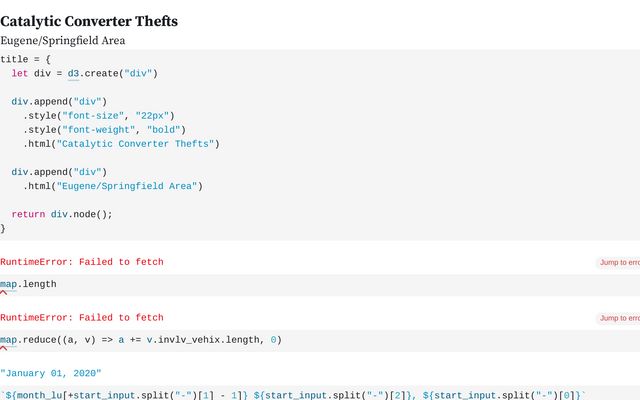Click the "Catalytic Converter Thefts" string in .html call
This screenshot has height=400, width=640.
(135, 144)
